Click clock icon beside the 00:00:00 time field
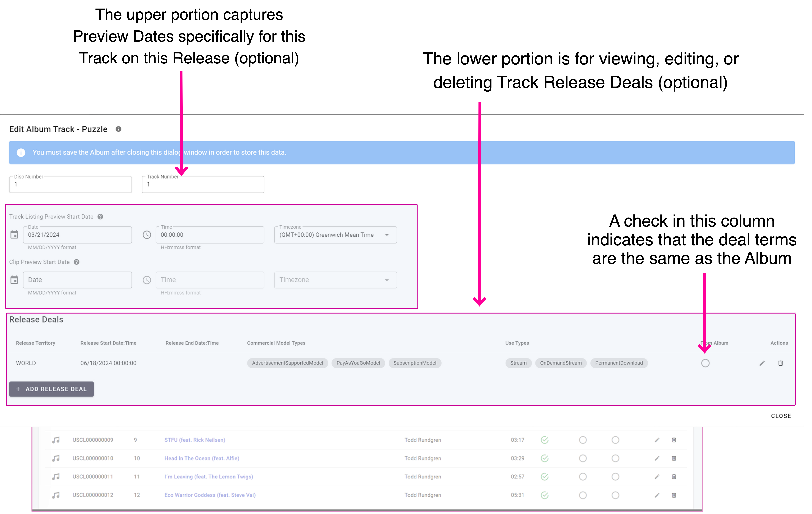 coord(147,235)
